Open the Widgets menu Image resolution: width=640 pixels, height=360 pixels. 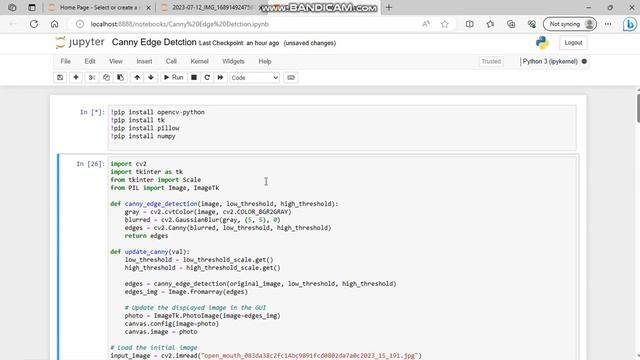point(233,61)
